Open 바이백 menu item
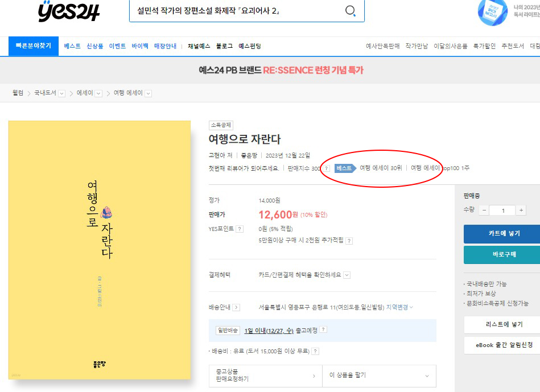540x392 pixels. pyautogui.click(x=140, y=46)
